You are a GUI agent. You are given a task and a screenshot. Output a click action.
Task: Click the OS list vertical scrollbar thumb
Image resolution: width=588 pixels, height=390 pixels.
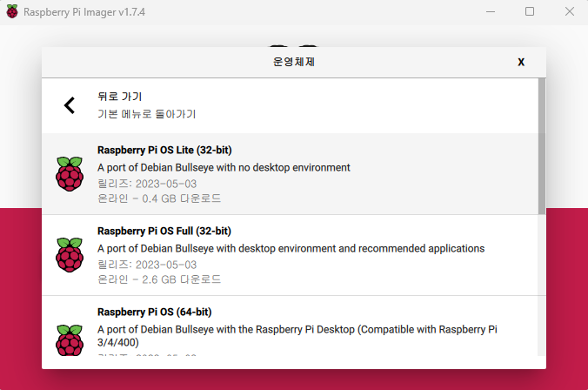(x=542, y=146)
